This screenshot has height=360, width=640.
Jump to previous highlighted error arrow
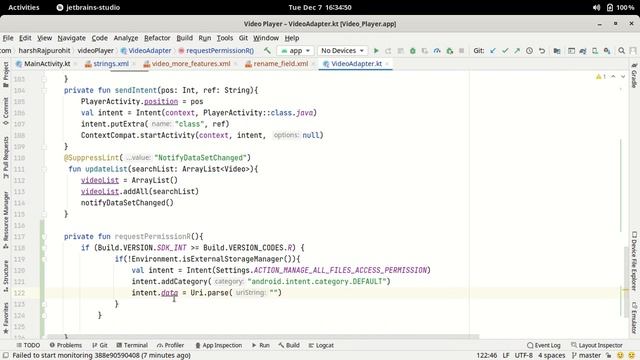click(613, 77)
